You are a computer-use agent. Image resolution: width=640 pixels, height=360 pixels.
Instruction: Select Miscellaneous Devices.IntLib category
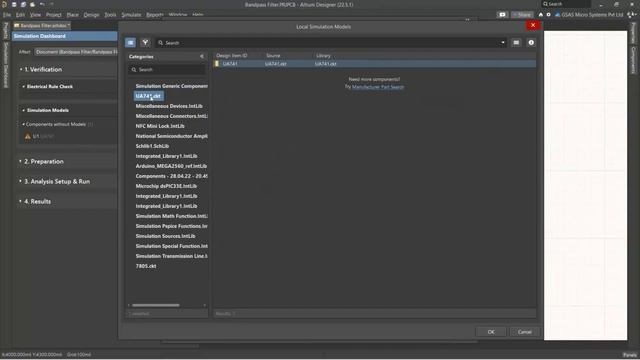tap(169, 106)
